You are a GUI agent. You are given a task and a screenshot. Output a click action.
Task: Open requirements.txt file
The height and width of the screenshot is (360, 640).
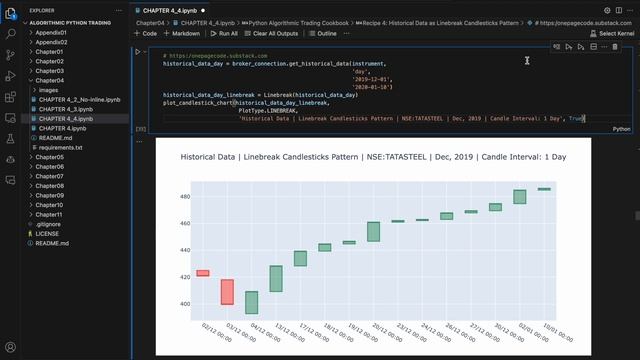point(60,148)
